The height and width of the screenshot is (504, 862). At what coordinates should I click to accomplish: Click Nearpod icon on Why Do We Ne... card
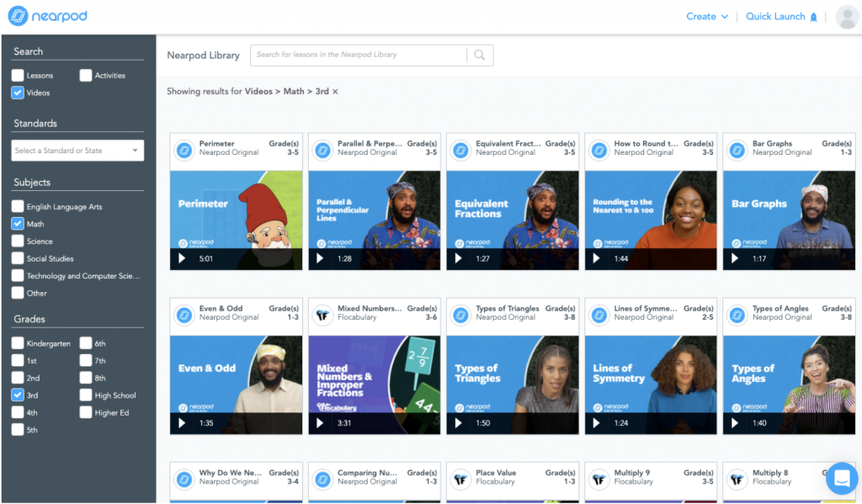(184, 480)
